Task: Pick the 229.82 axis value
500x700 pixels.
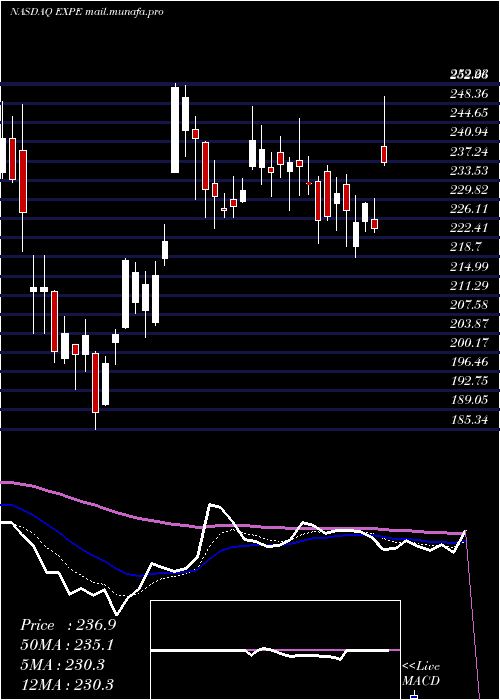Action: 469,190
